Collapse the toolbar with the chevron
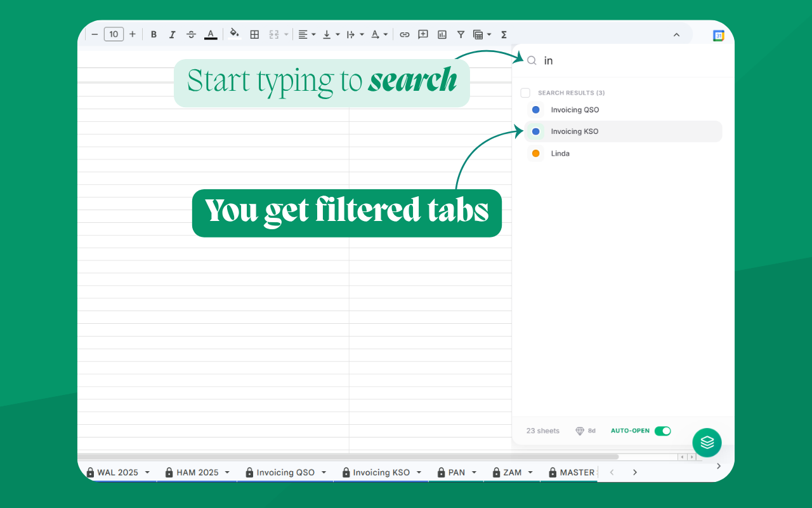The height and width of the screenshot is (508, 812). coord(676,34)
